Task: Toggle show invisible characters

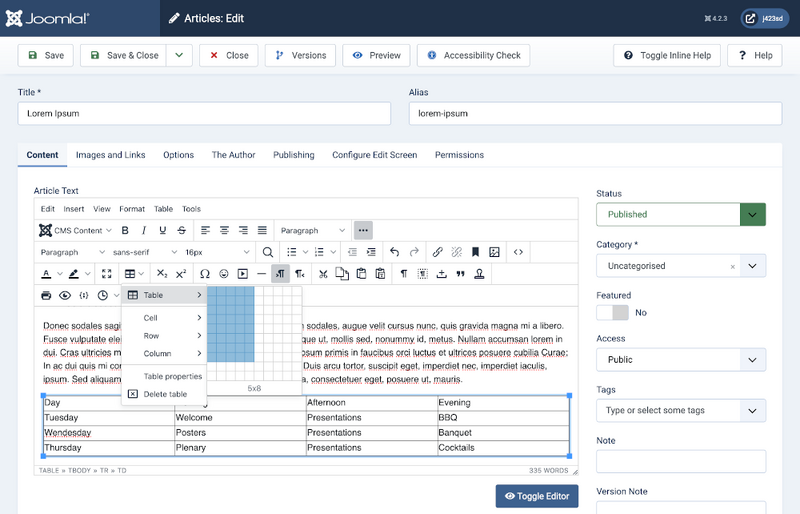Action: [x=404, y=274]
